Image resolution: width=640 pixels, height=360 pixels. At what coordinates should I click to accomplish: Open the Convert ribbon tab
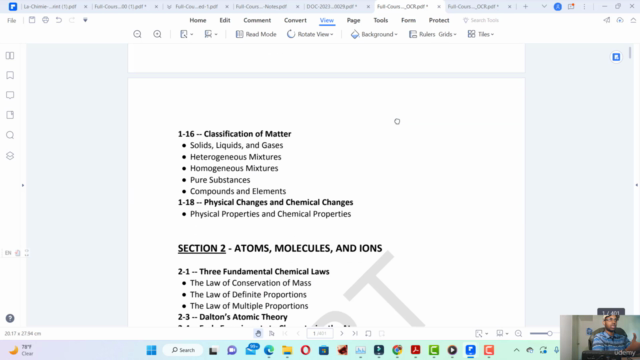point(295,20)
